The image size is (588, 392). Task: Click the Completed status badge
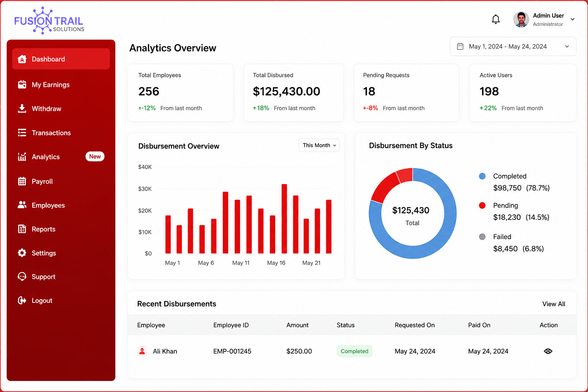(x=354, y=351)
